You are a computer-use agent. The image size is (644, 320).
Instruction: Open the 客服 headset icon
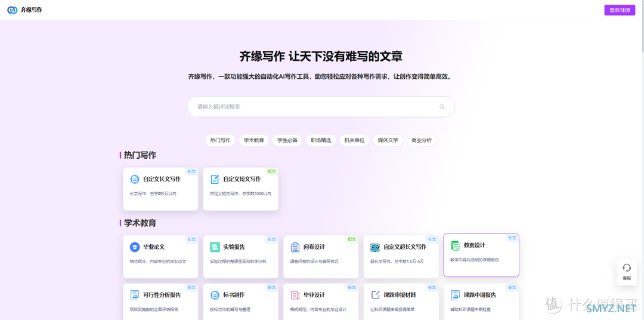coord(627,268)
